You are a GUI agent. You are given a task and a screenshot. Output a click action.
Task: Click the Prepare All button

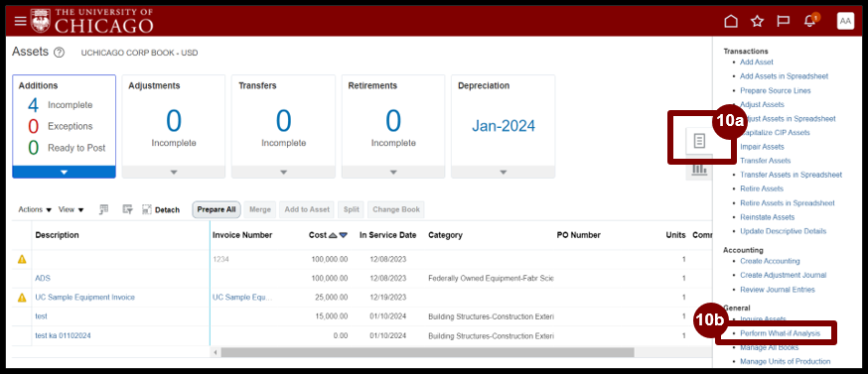tap(217, 209)
